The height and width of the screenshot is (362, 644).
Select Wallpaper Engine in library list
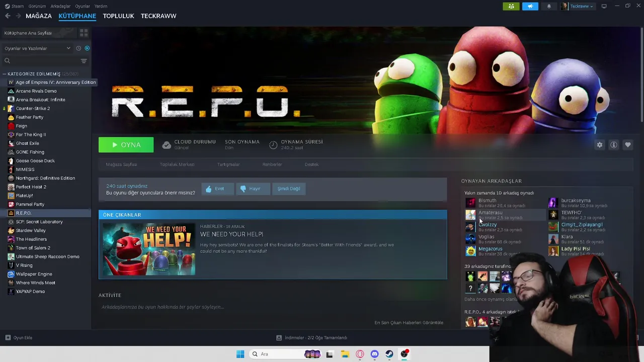coord(34,274)
